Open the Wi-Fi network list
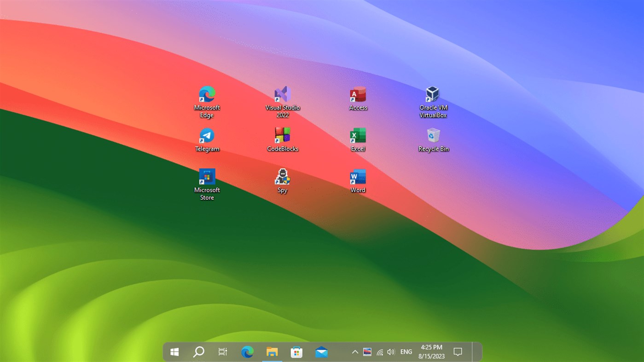The image size is (644, 362). tap(379, 351)
